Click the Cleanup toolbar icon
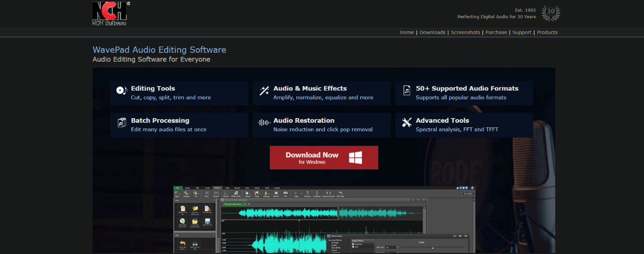 [266, 194]
